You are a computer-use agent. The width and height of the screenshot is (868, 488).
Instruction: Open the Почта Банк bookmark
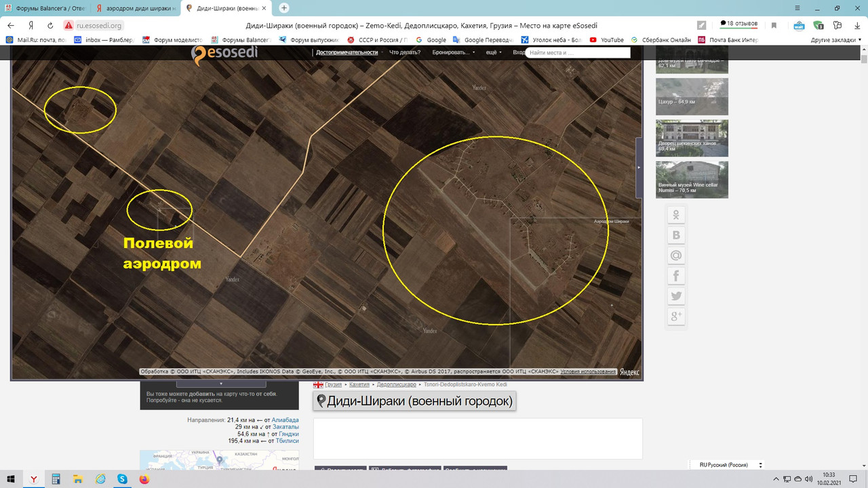click(728, 40)
